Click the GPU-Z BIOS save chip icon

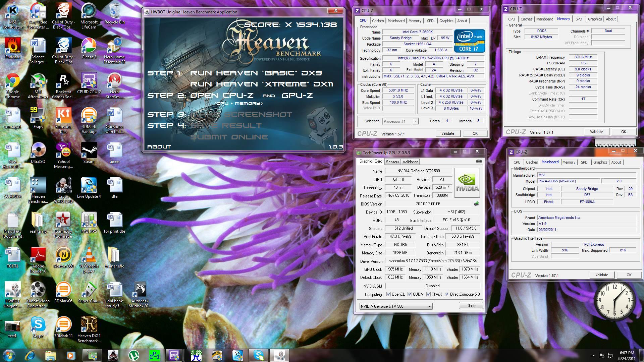point(476,204)
